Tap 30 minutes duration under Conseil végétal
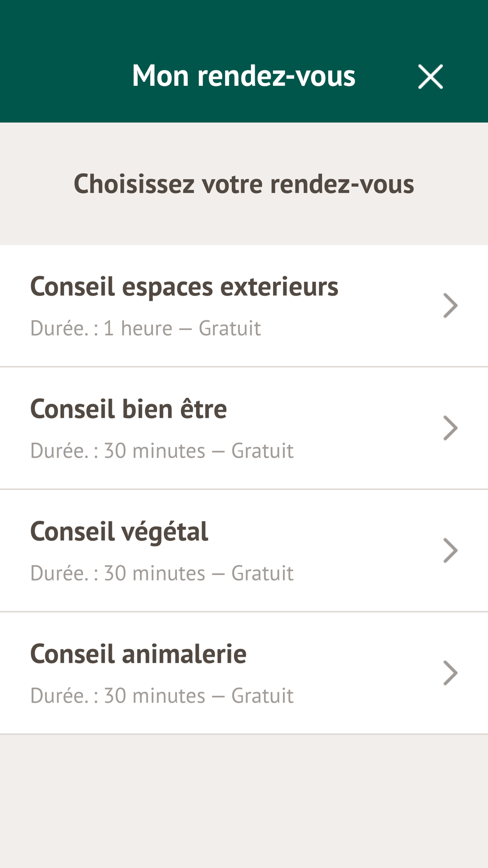Viewport: 488px width, 868px height. tap(154, 573)
